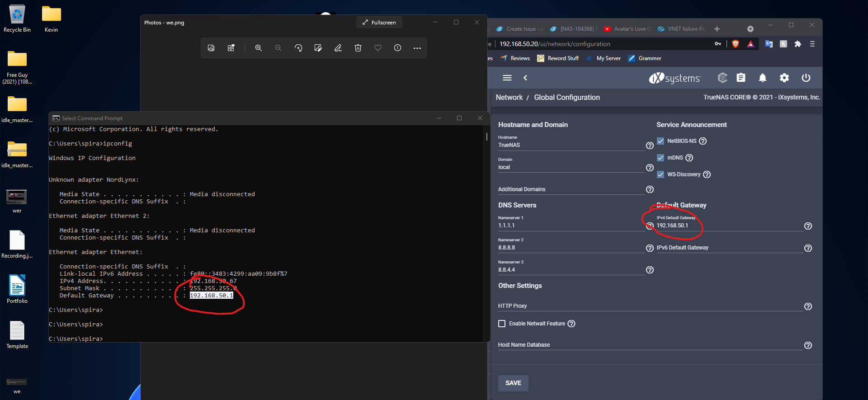Open the Domain field help icon
This screenshot has width=868, height=400.
(650, 168)
